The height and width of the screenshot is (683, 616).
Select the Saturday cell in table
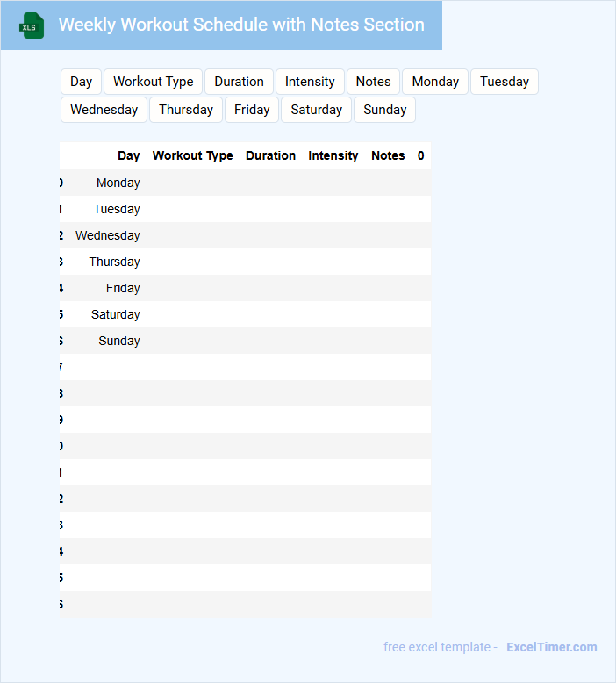point(116,314)
